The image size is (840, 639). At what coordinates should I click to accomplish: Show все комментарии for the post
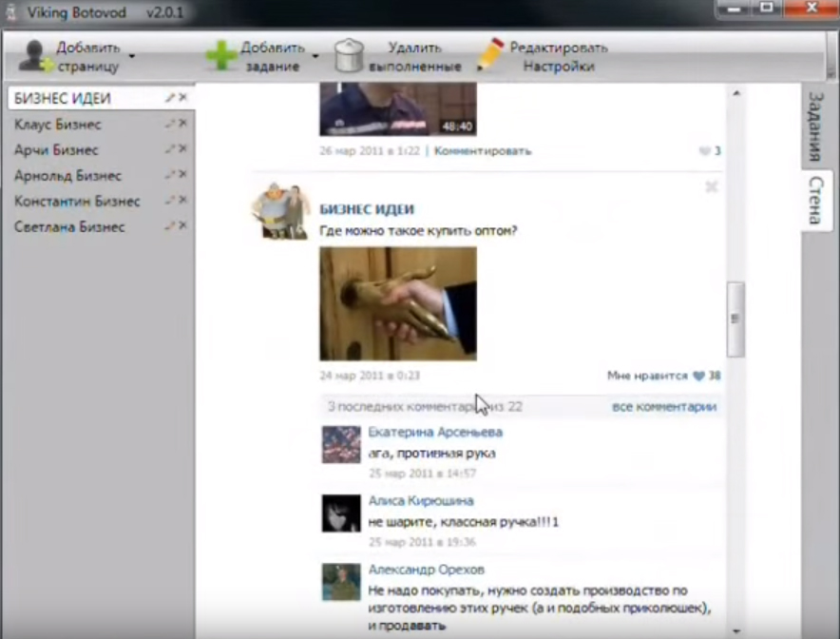tap(663, 407)
